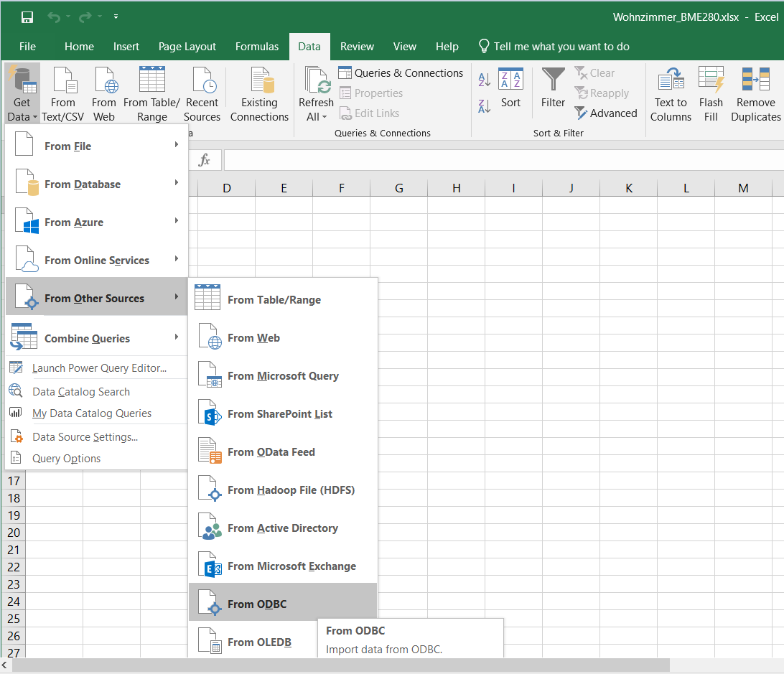The image size is (784, 674).
Task: Click Remove Duplicates
Action: point(755,93)
